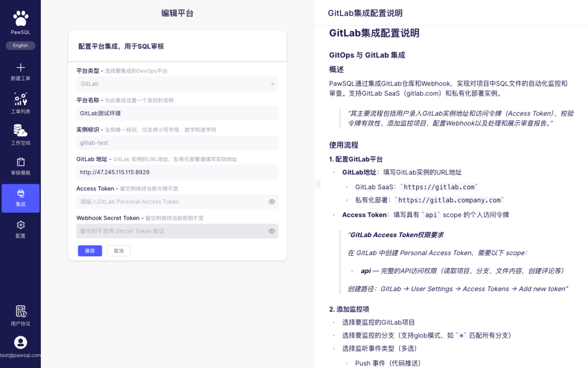Image resolution: width=588 pixels, height=368 pixels.
Task: Switch language with English button
Action: [x=21, y=45]
